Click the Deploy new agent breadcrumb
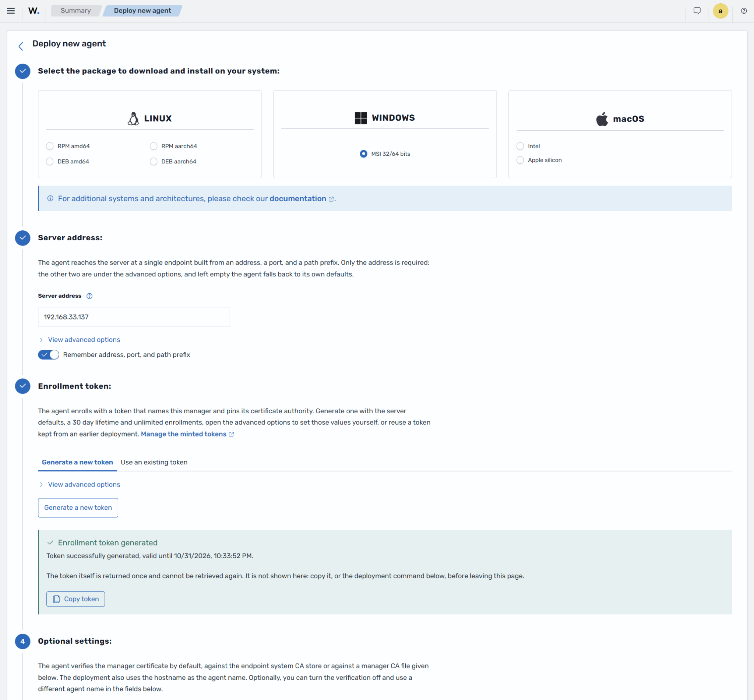The width and height of the screenshot is (754, 700). click(x=142, y=11)
